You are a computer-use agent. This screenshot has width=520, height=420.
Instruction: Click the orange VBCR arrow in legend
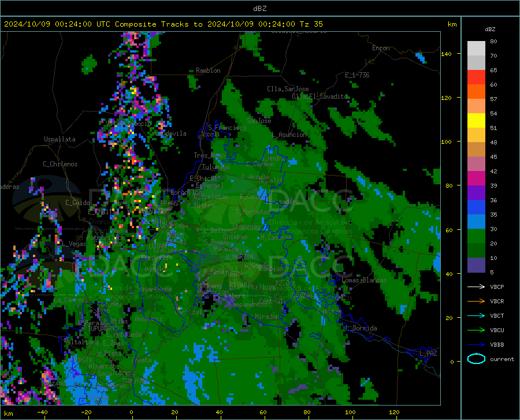[476, 301]
